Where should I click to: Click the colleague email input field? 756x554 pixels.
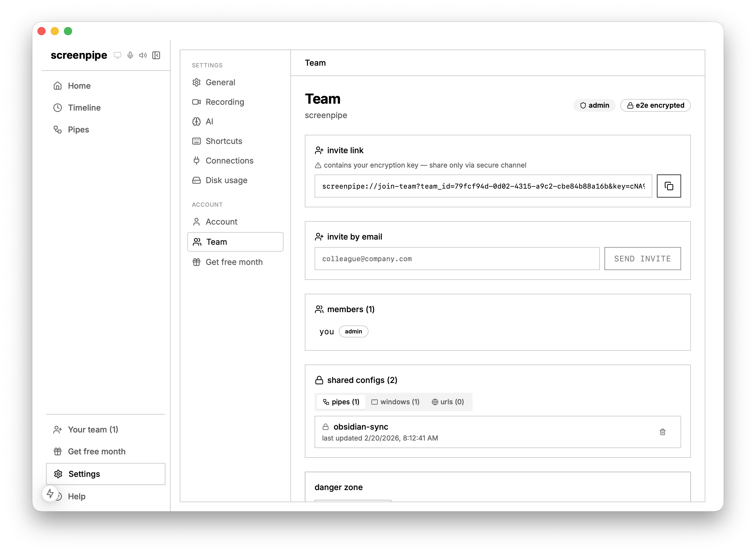pyautogui.click(x=457, y=259)
